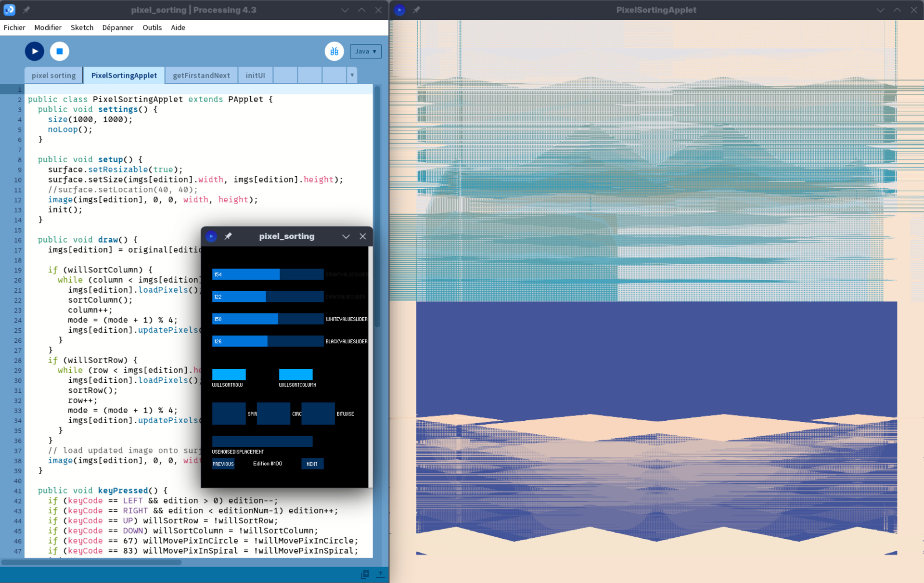The width and height of the screenshot is (924, 583).
Task: Open the Sketch menu
Action: (x=82, y=27)
